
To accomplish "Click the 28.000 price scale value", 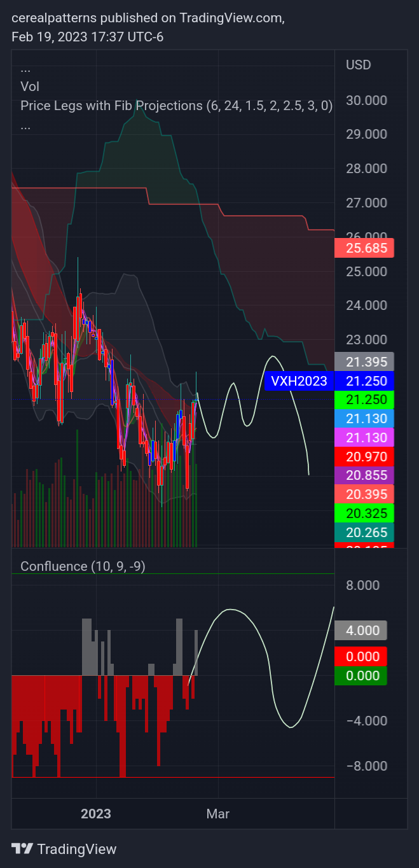I will click(x=367, y=169).
